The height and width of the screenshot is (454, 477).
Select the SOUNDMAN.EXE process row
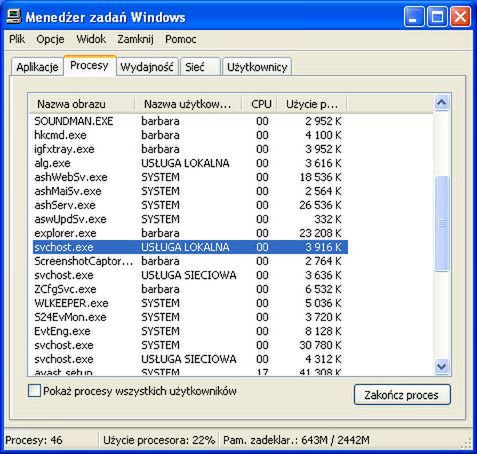[x=190, y=121]
